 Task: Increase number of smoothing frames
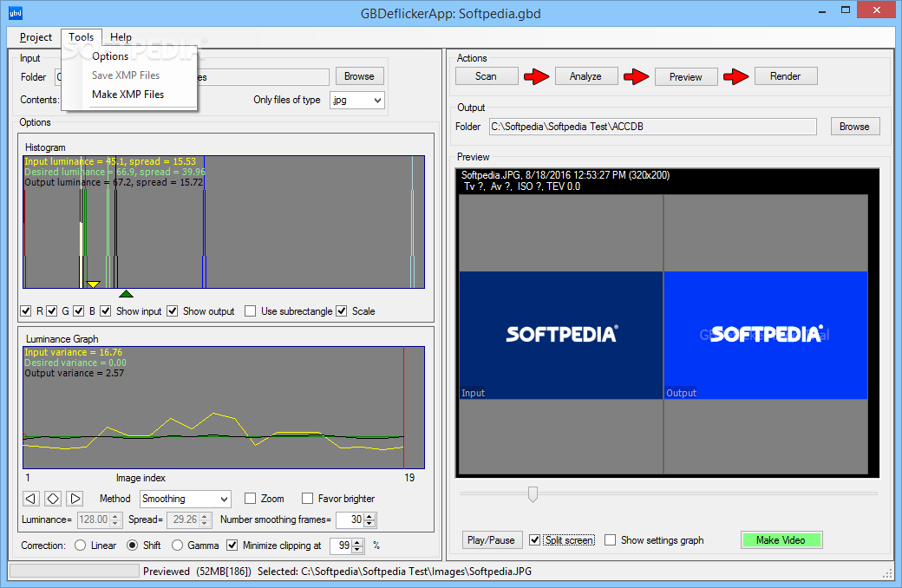[x=369, y=516]
